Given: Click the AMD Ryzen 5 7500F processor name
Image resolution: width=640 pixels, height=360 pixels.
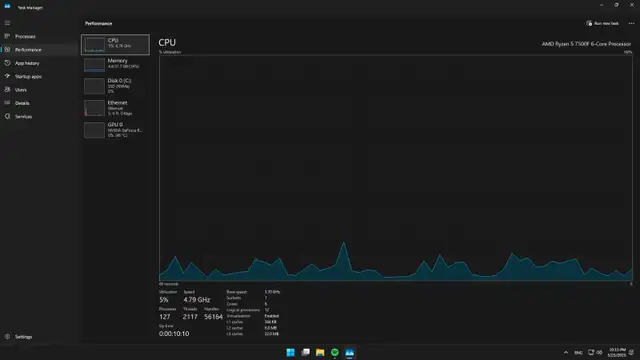Looking at the screenshot, I should tap(586, 44).
